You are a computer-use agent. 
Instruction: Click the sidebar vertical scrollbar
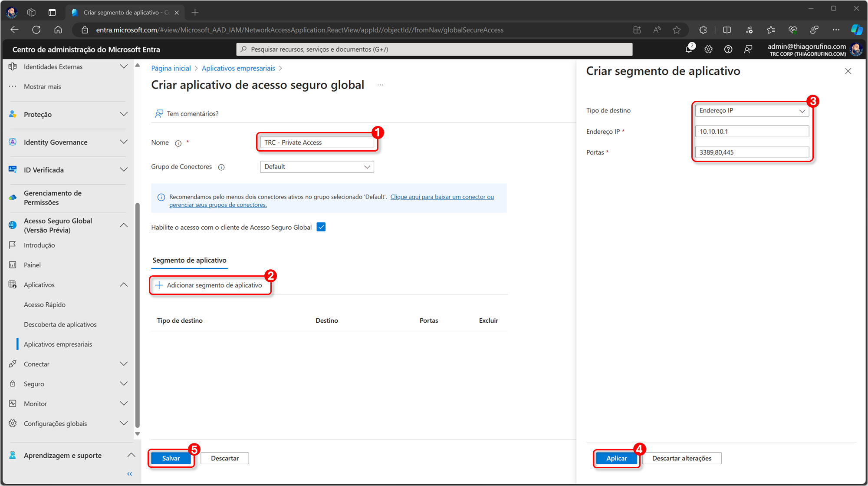tap(138, 315)
